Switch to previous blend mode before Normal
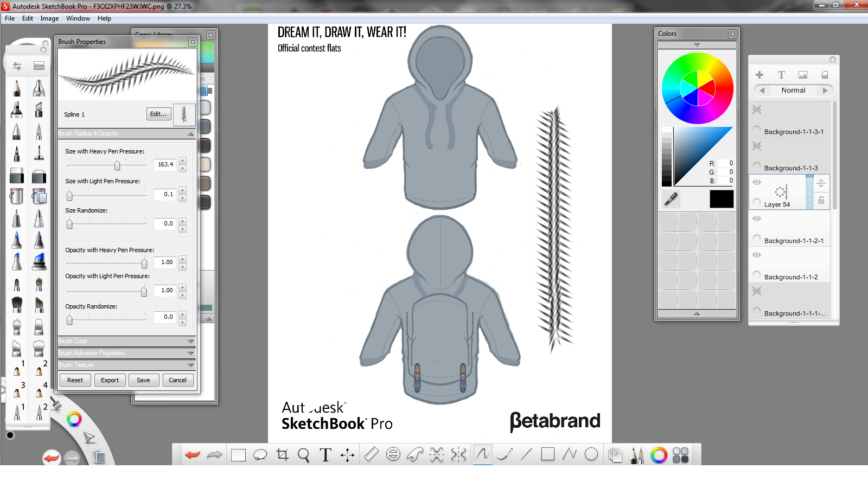This screenshot has width=868, height=488. click(x=762, y=91)
